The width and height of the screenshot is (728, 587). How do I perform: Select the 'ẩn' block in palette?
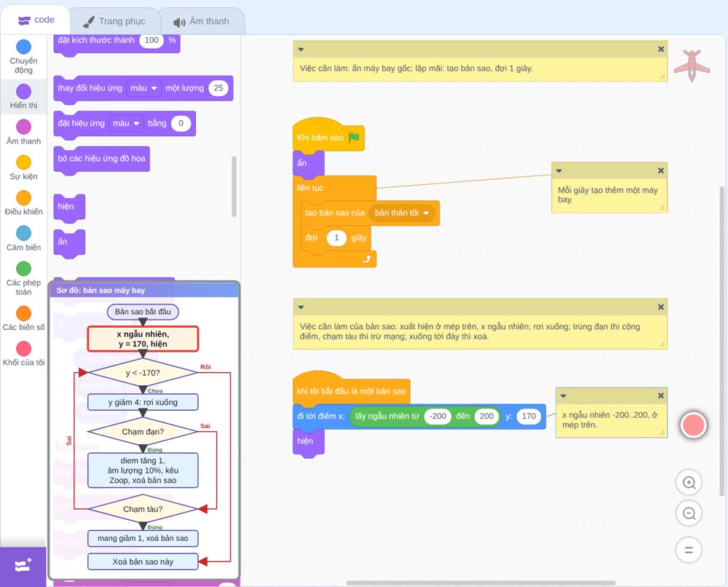[69, 242]
